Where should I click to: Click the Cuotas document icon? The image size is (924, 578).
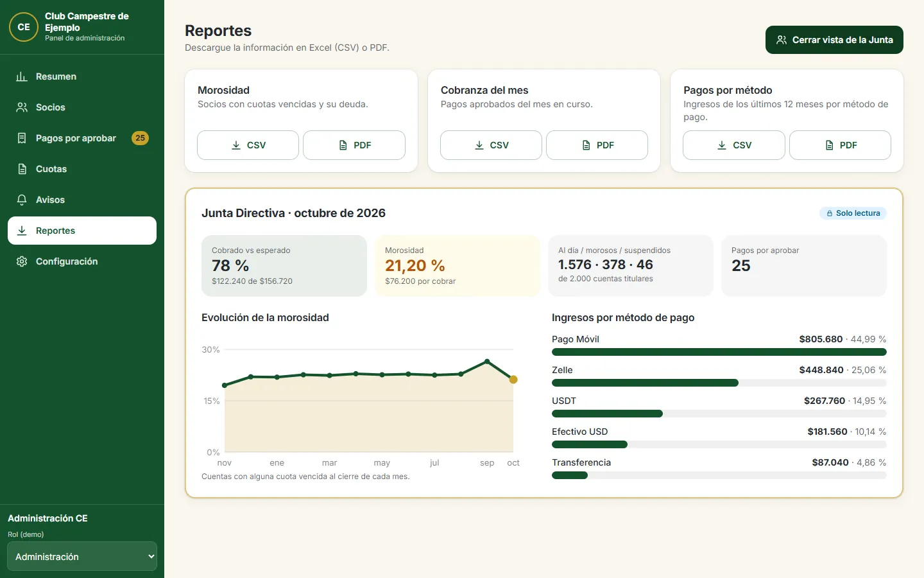click(22, 169)
